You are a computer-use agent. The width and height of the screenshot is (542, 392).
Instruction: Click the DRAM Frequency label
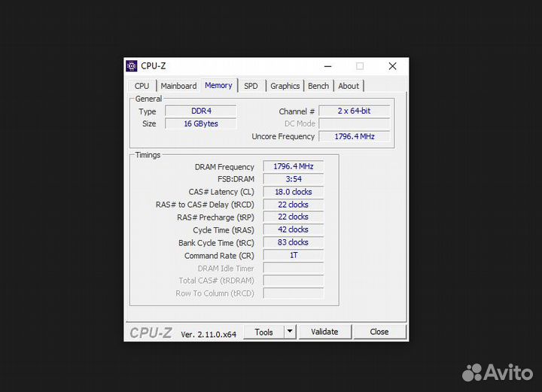pyautogui.click(x=224, y=167)
